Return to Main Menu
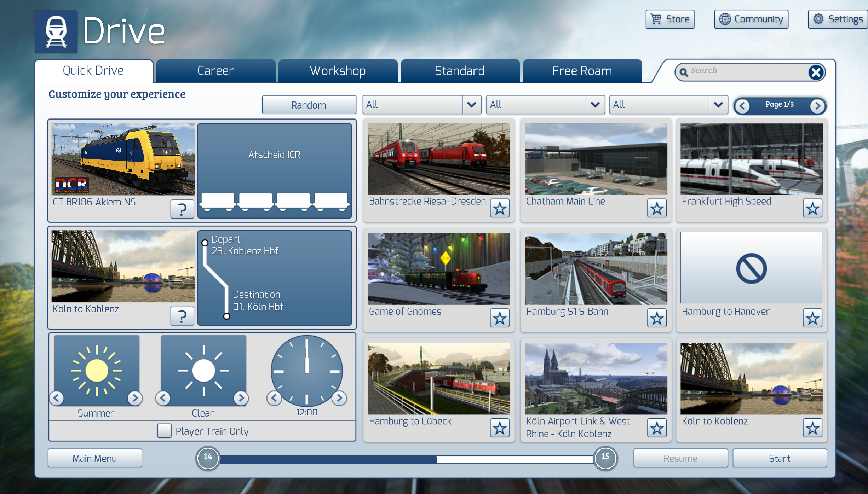This screenshot has width=868, height=494. 95,458
